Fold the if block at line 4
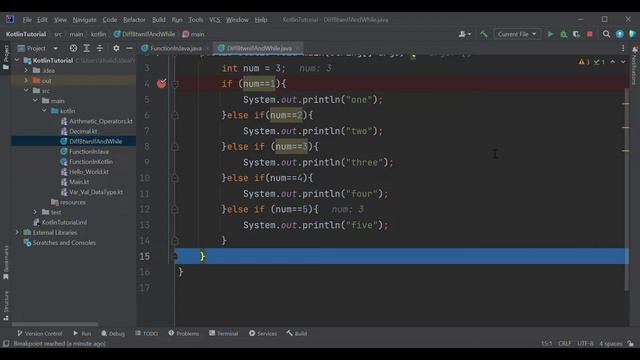Viewport: 640px width, 360px height. coord(175,84)
